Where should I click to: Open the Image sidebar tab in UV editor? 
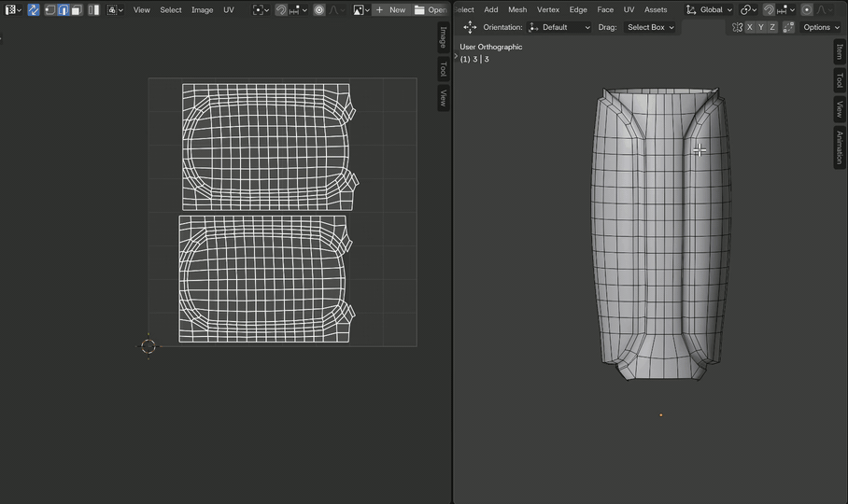pyautogui.click(x=444, y=37)
